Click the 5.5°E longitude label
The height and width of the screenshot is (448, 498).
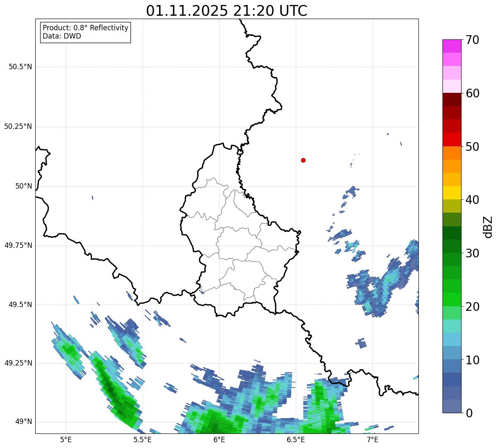[143, 439]
